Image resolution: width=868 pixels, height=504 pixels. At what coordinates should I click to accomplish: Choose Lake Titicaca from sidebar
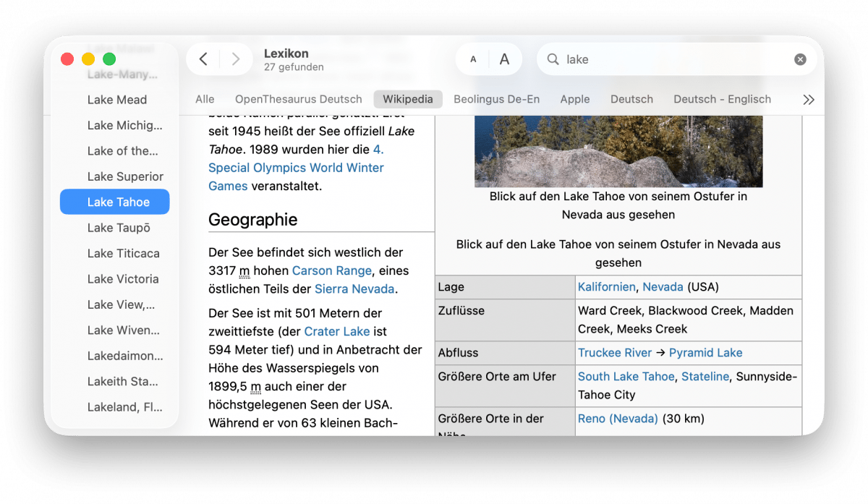(x=123, y=253)
